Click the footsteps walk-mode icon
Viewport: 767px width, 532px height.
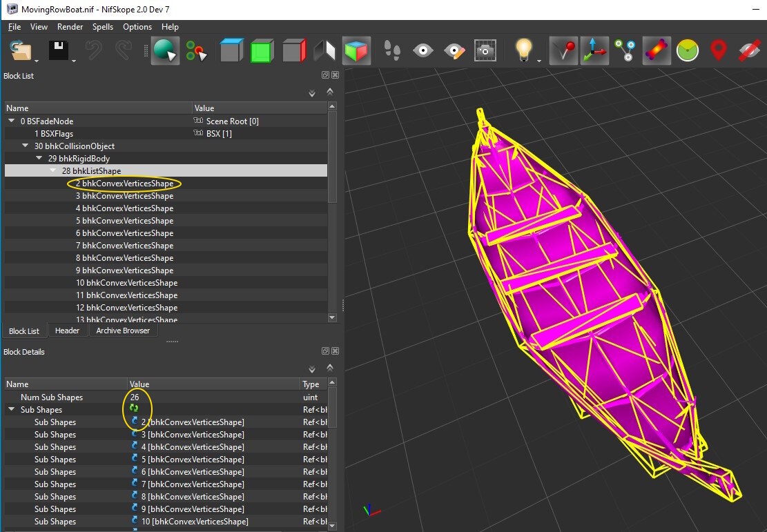coord(393,51)
